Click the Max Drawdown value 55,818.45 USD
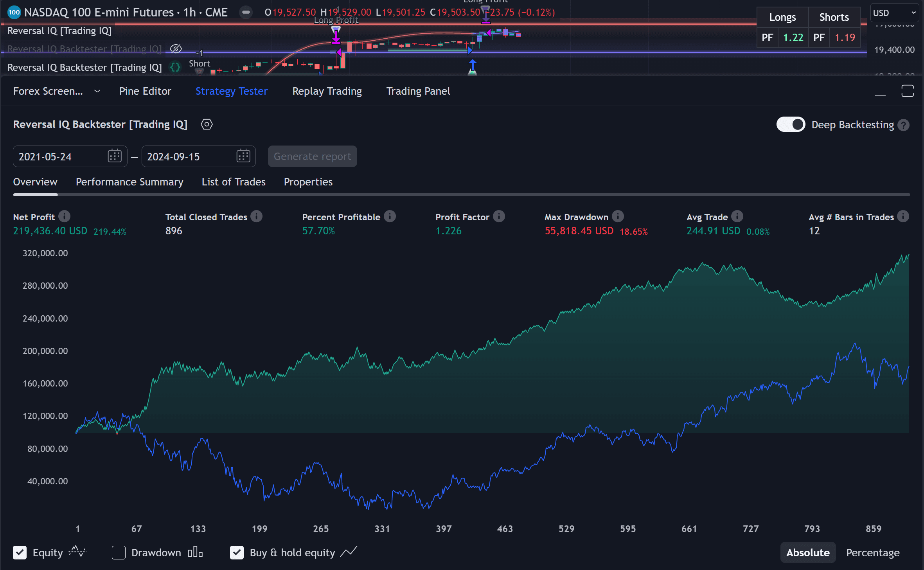 (x=579, y=231)
